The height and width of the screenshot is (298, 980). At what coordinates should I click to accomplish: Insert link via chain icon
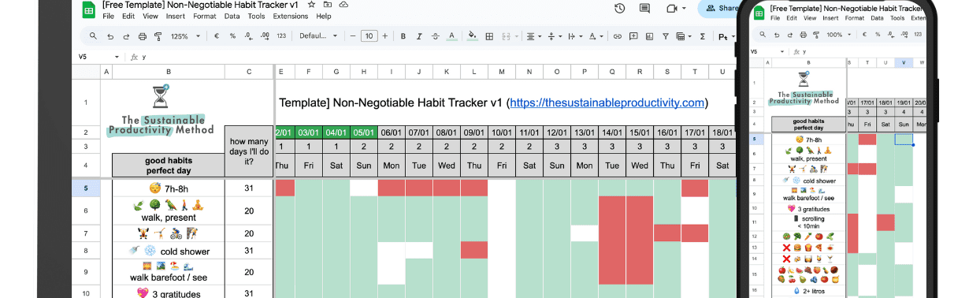point(618,36)
